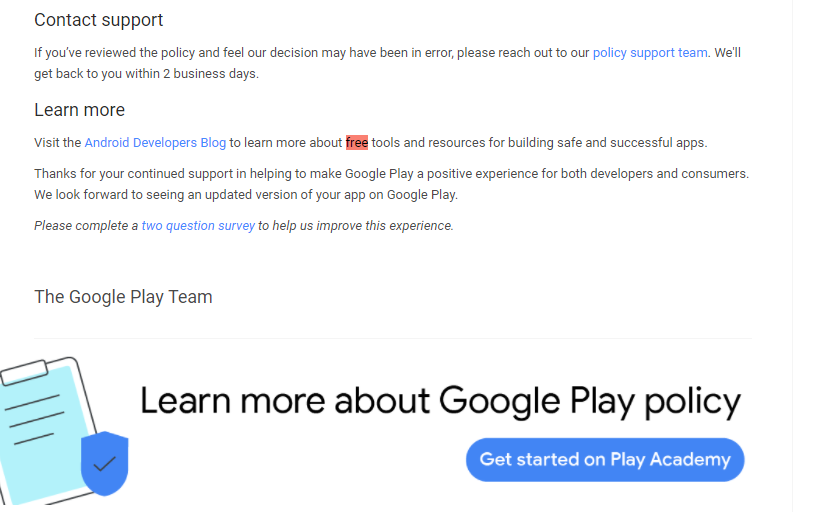
Task: Click the highlighted word free
Action: pyautogui.click(x=357, y=143)
